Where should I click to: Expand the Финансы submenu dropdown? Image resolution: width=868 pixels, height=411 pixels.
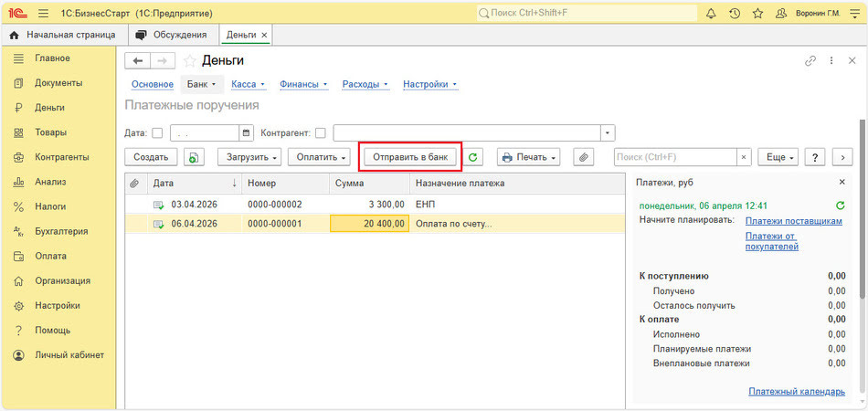pos(304,85)
